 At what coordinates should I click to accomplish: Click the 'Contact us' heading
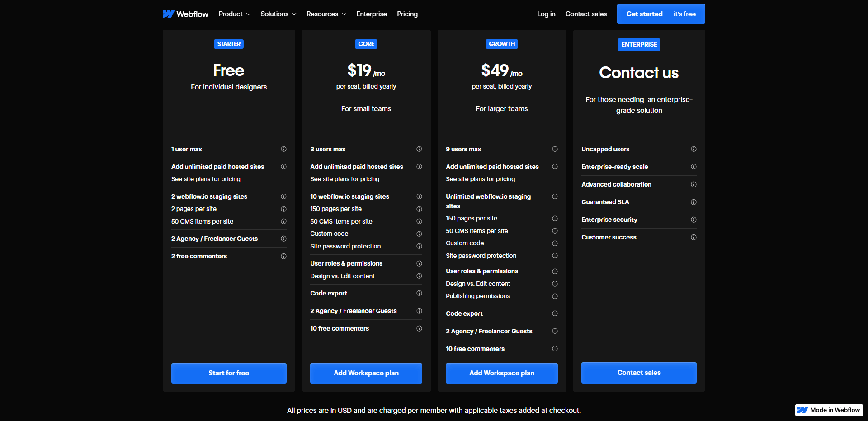click(x=639, y=73)
